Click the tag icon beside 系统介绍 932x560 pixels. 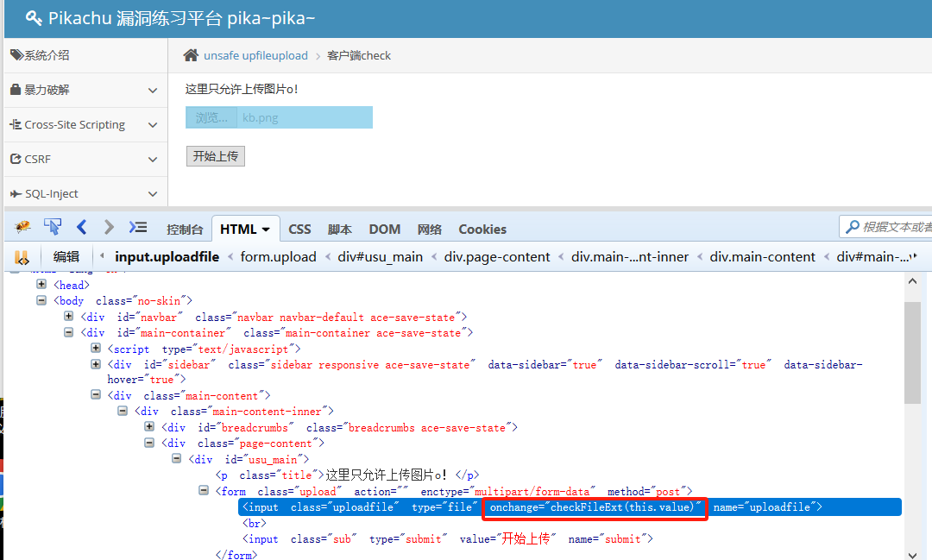[16, 54]
